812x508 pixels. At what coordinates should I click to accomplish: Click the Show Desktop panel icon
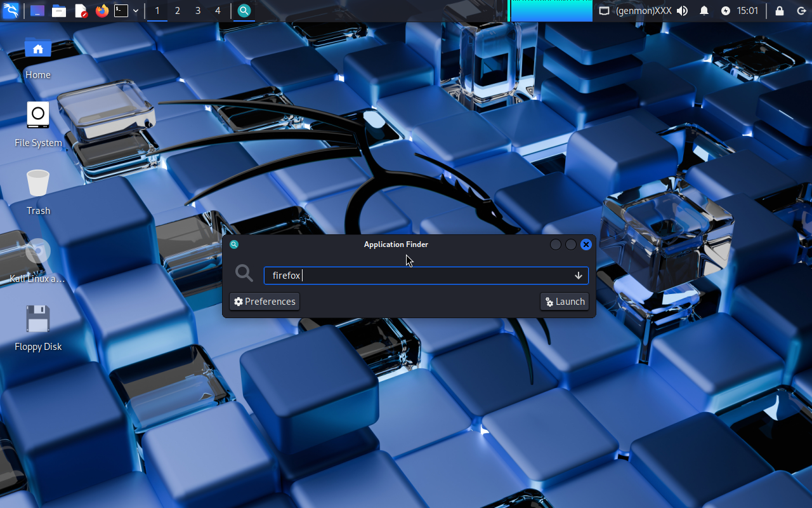point(37,11)
